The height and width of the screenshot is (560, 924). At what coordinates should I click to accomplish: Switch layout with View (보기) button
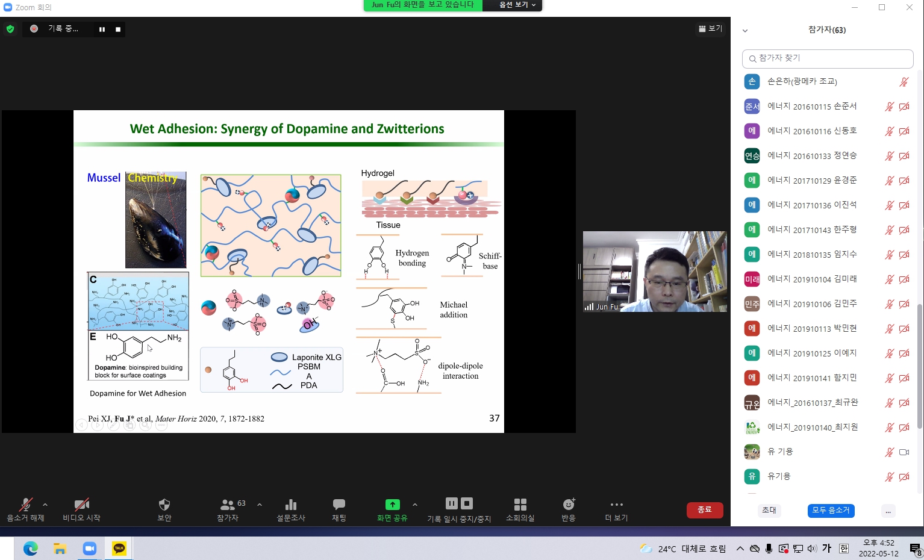point(710,28)
